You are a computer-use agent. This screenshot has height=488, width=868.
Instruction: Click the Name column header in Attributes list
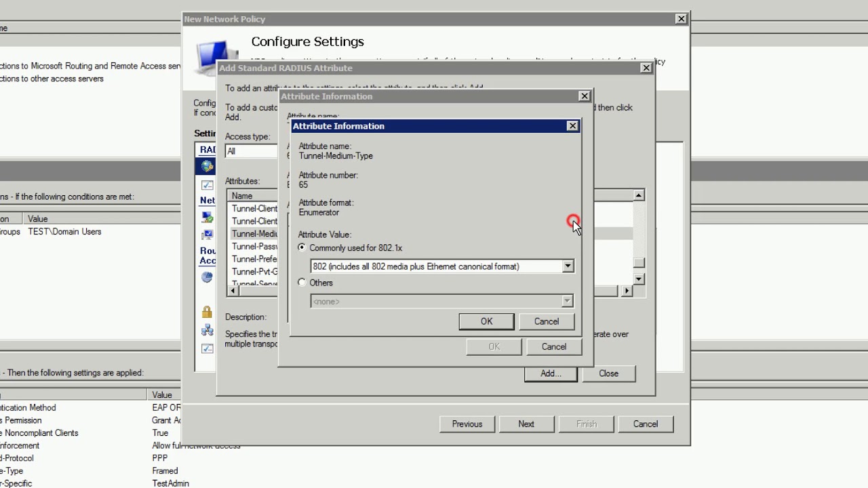[253, 196]
